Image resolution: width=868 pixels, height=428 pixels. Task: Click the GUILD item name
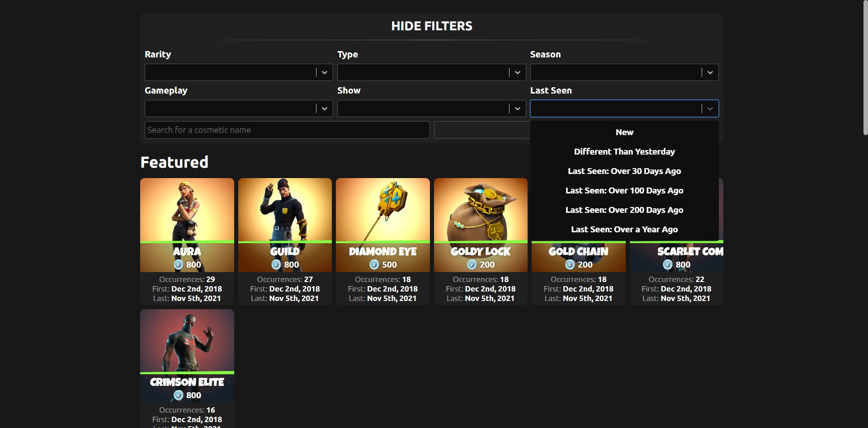click(285, 251)
